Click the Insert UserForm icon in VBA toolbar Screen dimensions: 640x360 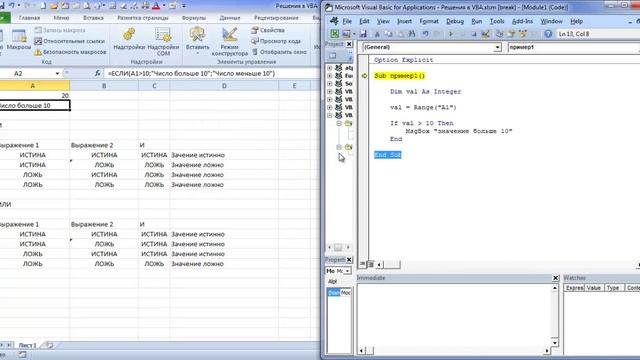(347, 34)
